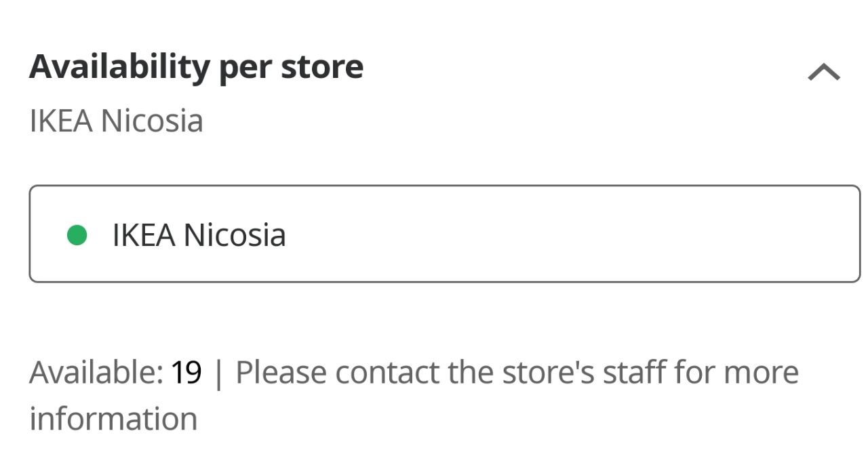868x473 pixels.
Task: Click the word "contact" in the availability note
Action: pyautogui.click(x=387, y=372)
